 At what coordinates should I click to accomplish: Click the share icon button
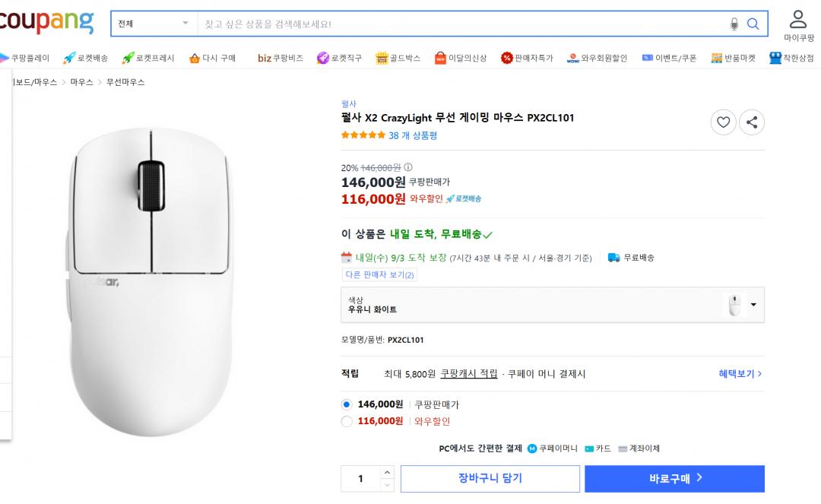pos(752,122)
